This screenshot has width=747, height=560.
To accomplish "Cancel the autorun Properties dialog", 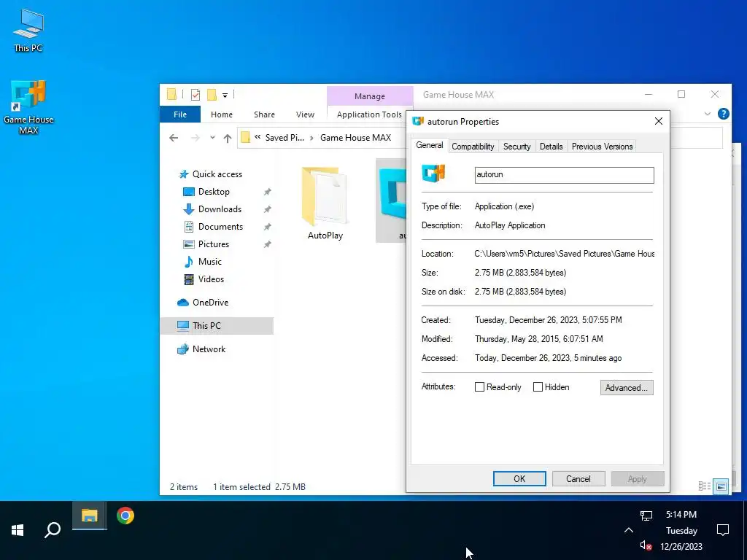I will coord(578,479).
